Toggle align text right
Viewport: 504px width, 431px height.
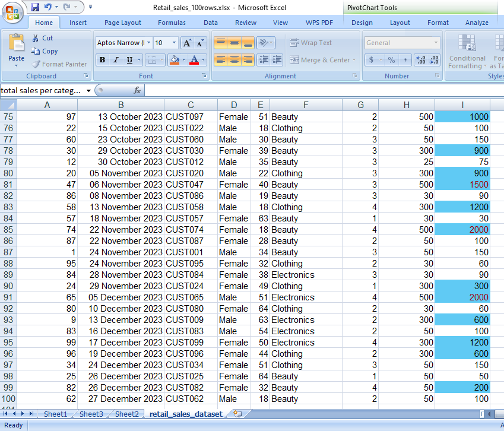click(248, 60)
